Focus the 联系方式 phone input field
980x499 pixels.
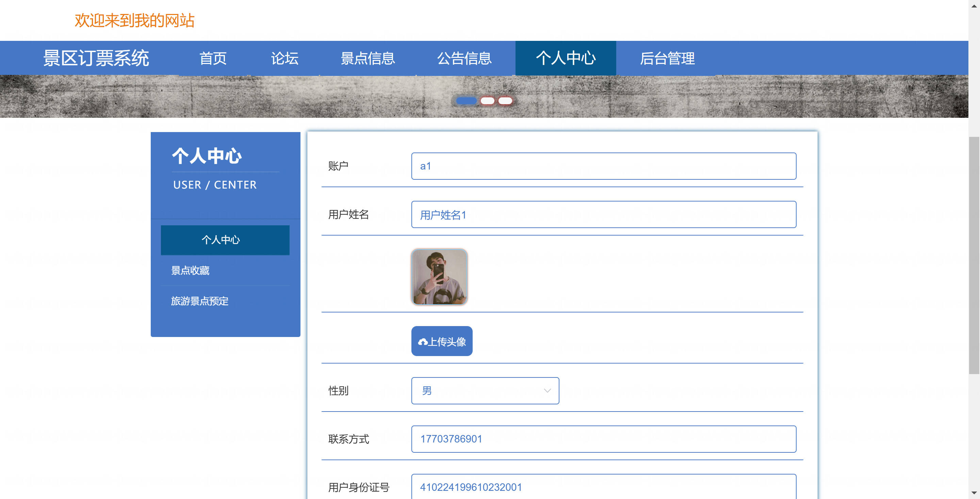(x=604, y=439)
